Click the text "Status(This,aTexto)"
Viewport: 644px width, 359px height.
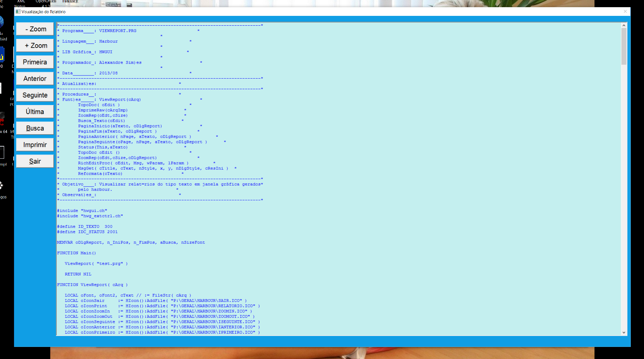103,147
